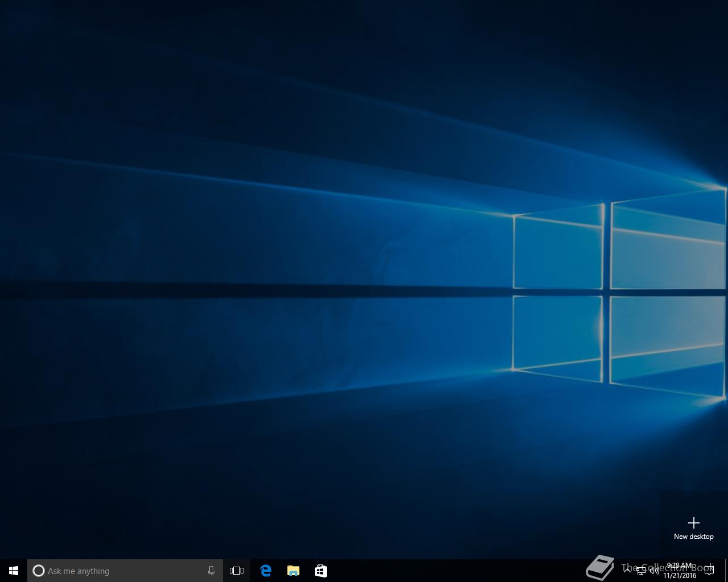
Task: Open the Windows Start menu
Action: [x=14, y=571]
